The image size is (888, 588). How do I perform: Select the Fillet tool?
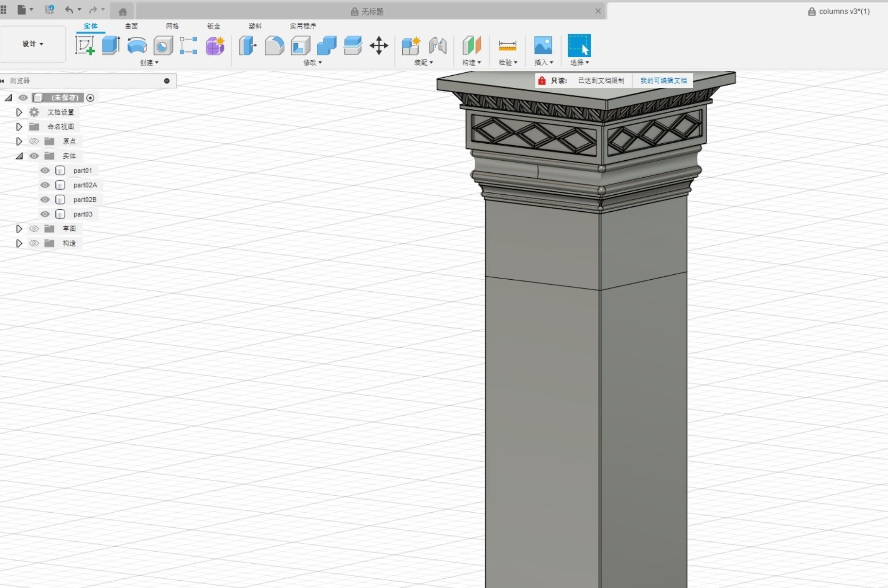[x=274, y=46]
